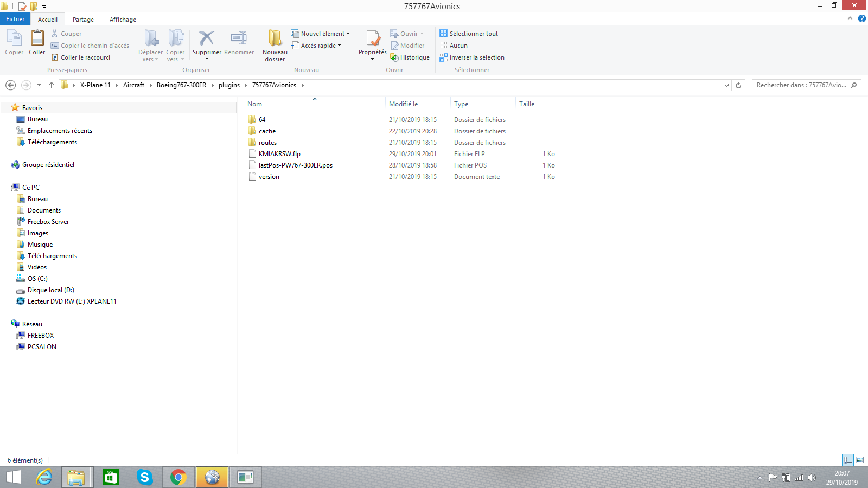Switch to large icons view layout
Viewport: 868px width, 488px height.
point(860,460)
